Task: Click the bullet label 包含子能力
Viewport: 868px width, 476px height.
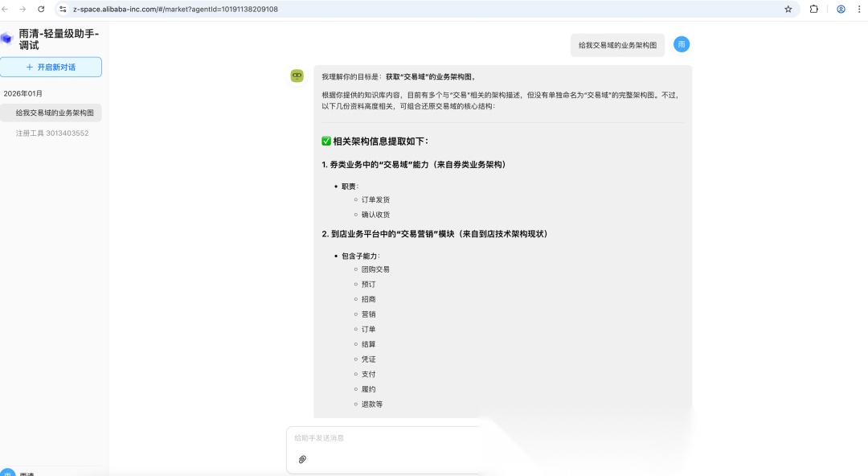Action: [x=360, y=256]
